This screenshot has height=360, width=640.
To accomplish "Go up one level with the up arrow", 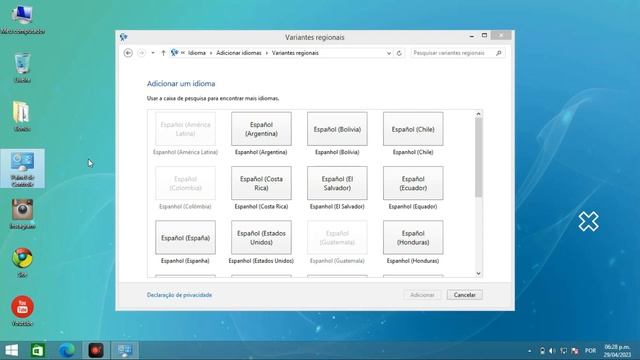I will click(x=163, y=53).
